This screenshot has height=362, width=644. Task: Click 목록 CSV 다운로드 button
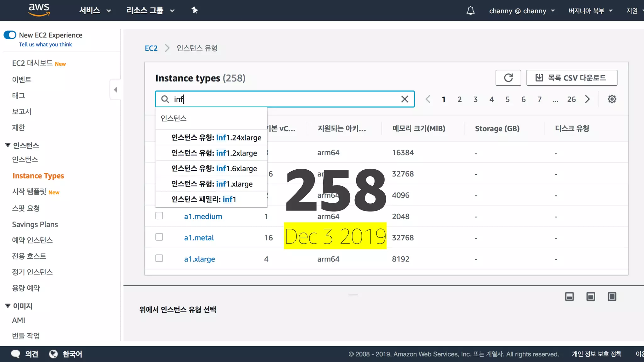[x=571, y=78]
